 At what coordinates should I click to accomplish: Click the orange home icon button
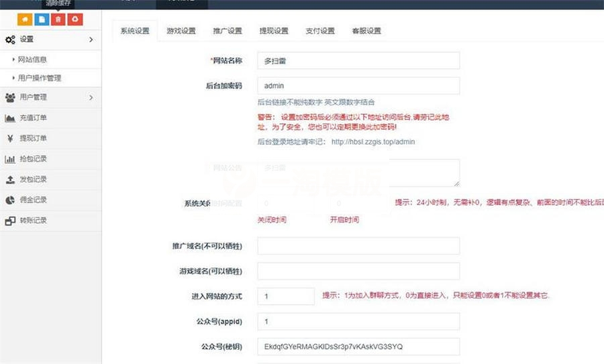click(x=25, y=19)
